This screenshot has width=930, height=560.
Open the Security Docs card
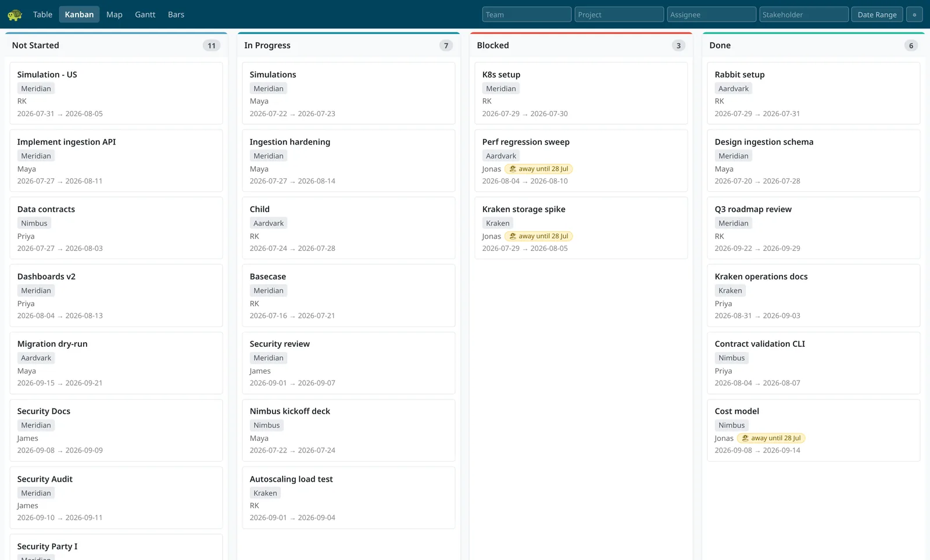(116, 430)
